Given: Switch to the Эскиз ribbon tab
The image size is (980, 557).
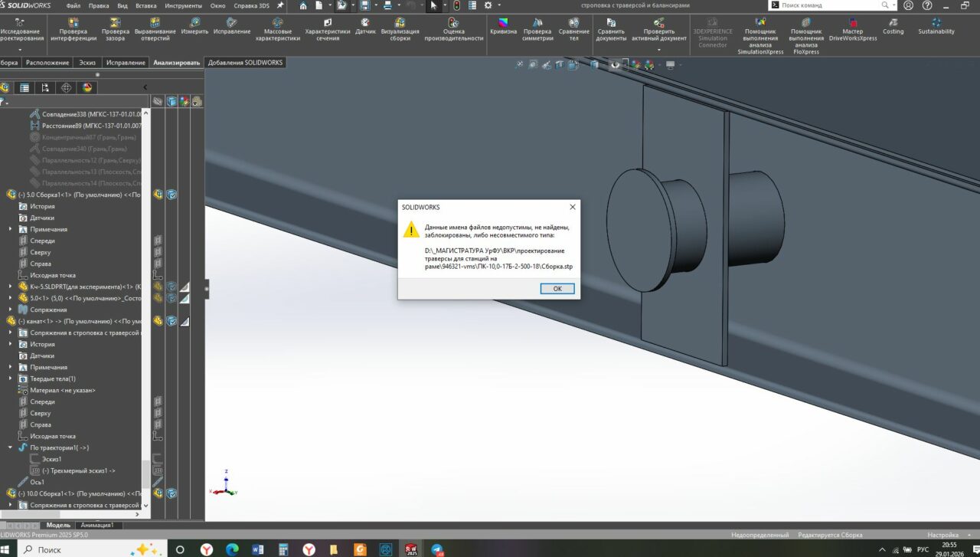Looking at the screenshot, I should coord(87,63).
